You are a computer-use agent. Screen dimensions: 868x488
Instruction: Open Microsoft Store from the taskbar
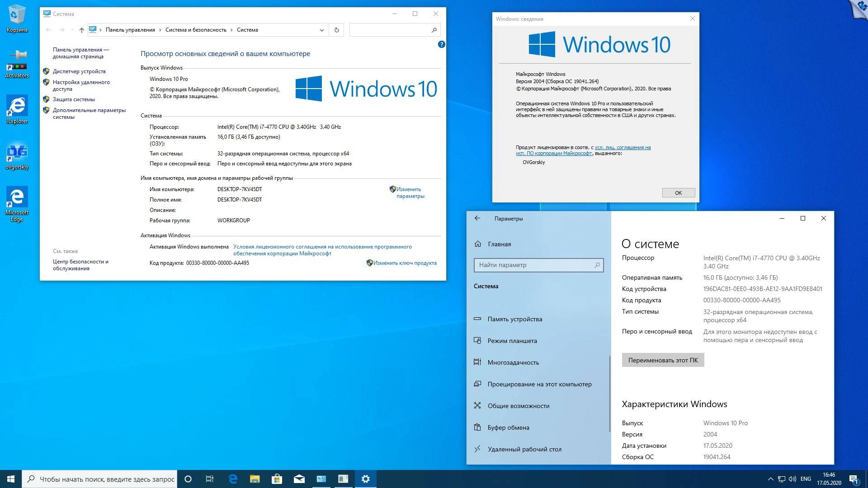pos(277,479)
